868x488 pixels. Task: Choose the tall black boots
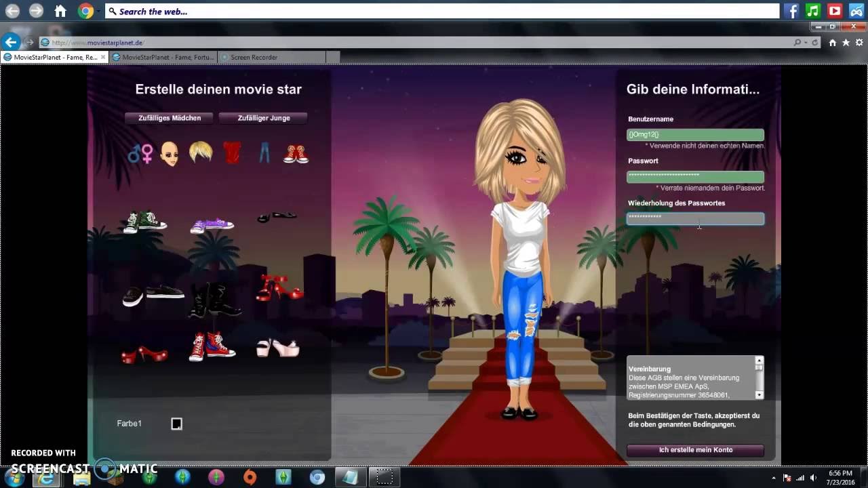214,299
